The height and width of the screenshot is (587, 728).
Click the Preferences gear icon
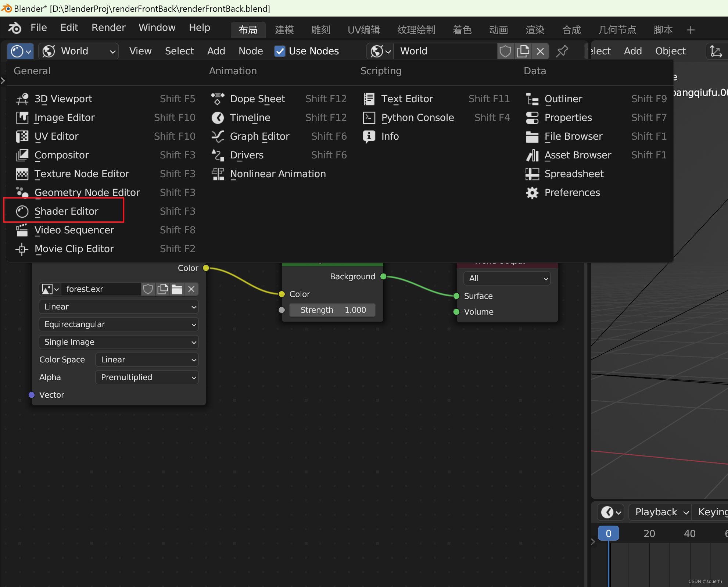pos(532,193)
